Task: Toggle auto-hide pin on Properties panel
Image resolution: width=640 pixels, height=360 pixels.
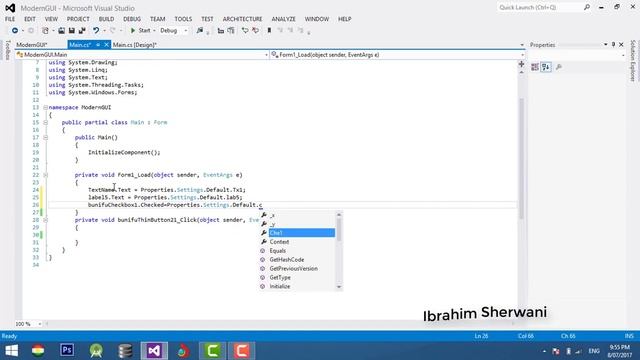Action: (613, 45)
